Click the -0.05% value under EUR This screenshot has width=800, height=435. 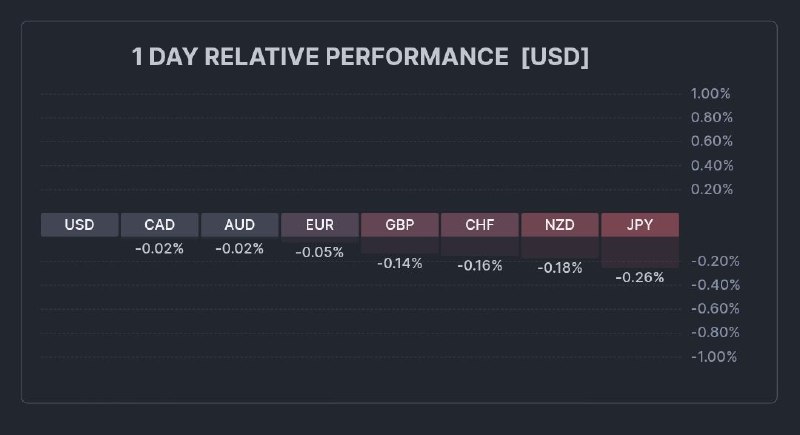coord(320,253)
